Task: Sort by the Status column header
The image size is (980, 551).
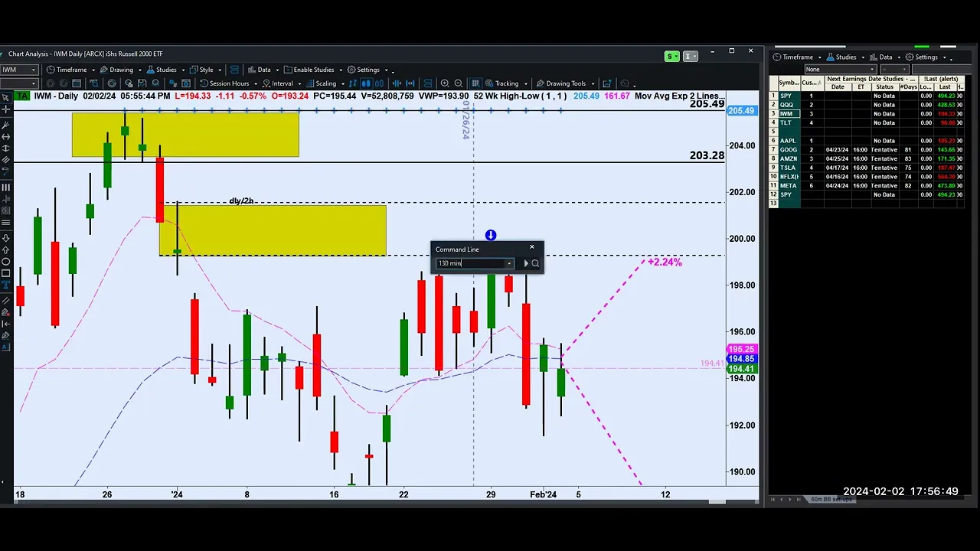Action: coord(885,87)
